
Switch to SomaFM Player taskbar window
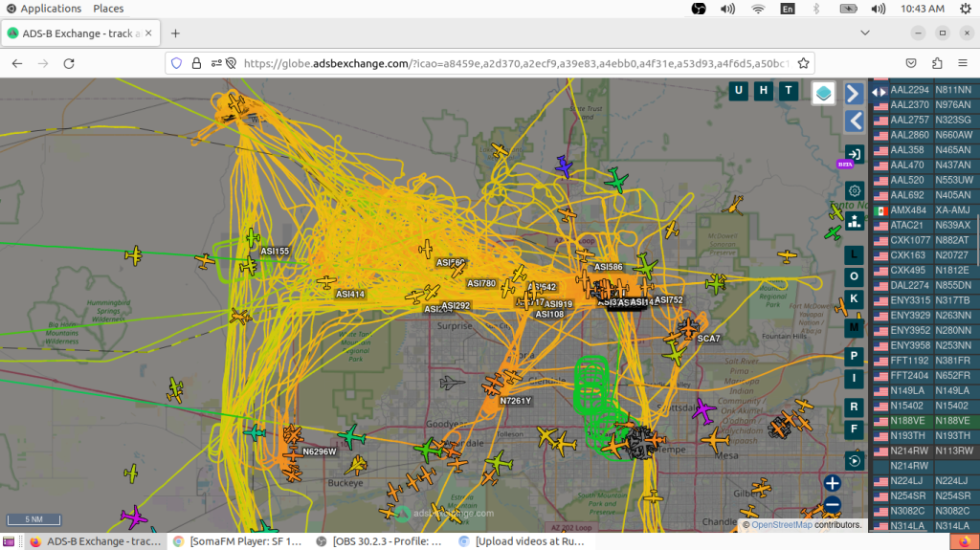(x=238, y=541)
